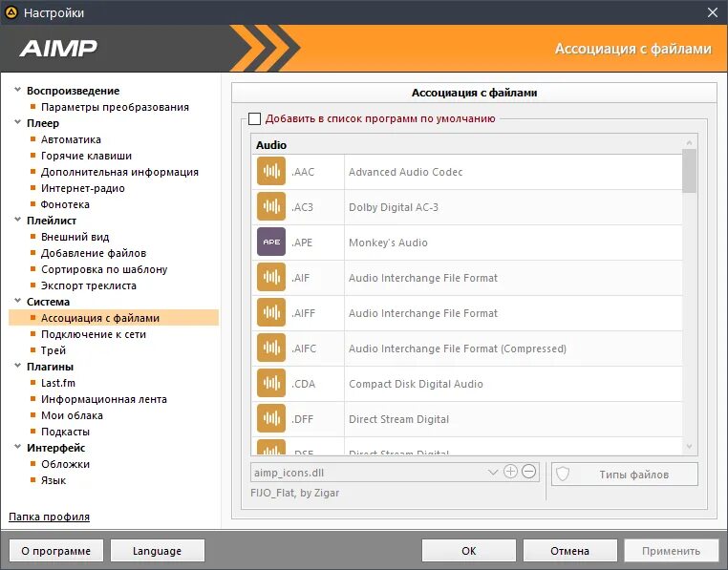Click the Папка профиля link

pos(50,517)
